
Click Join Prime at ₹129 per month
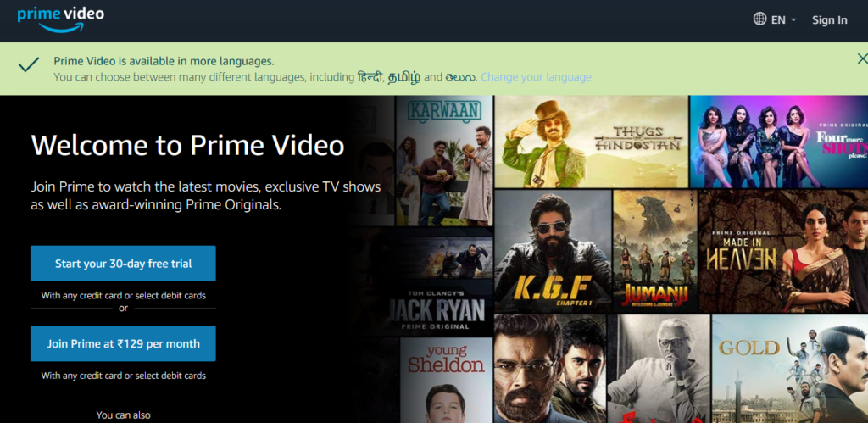[x=123, y=343]
